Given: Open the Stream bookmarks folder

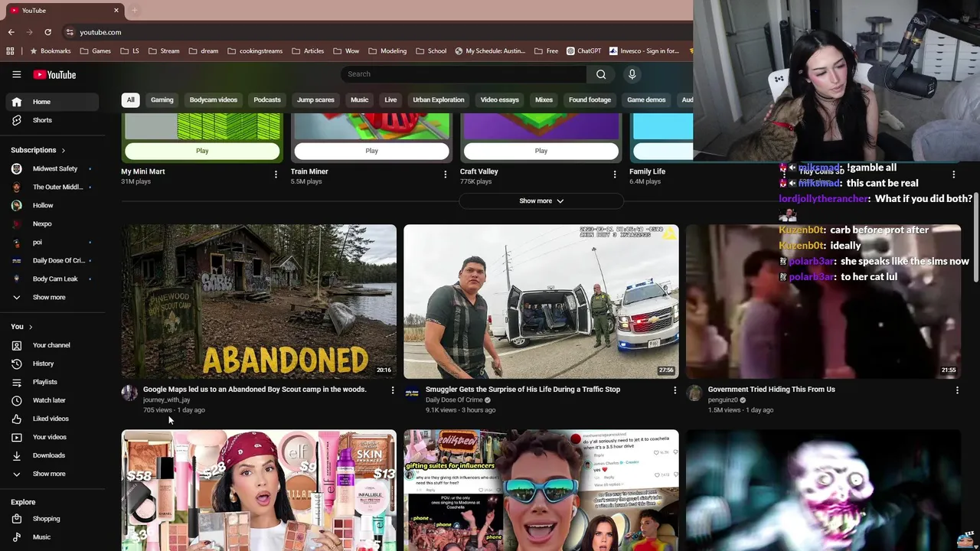Looking at the screenshot, I should [164, 51].
